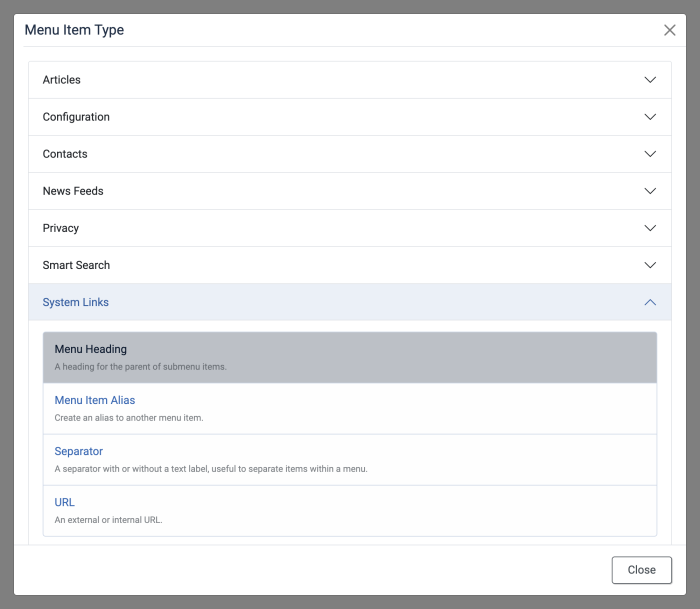Show the Privacy menu item types
Image resolution: width=700 pixels, height=609 pixels.
click(x=61, y=228)
